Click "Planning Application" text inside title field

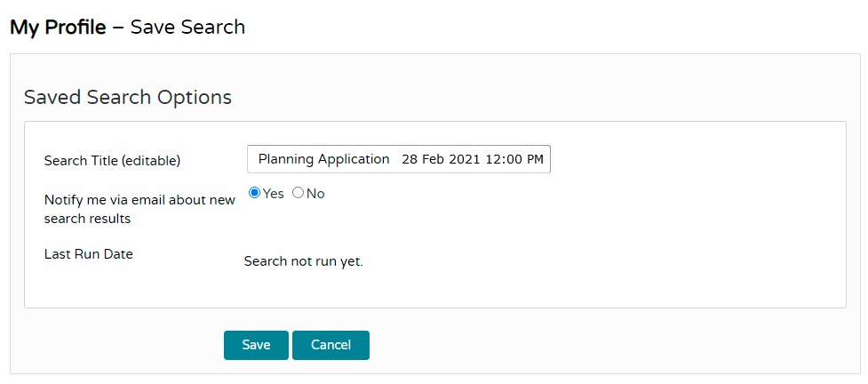(x=323, y=159)
